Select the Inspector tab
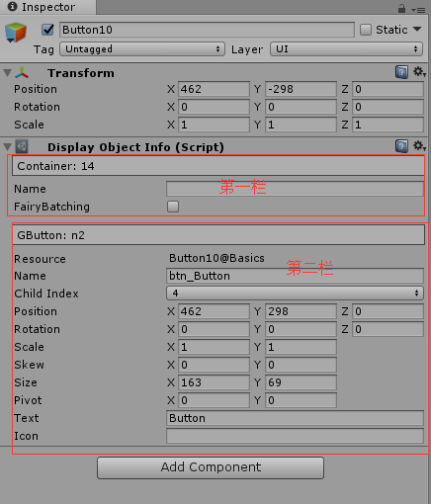The width and height of the screenshot is (431, 504). [48, 7]
